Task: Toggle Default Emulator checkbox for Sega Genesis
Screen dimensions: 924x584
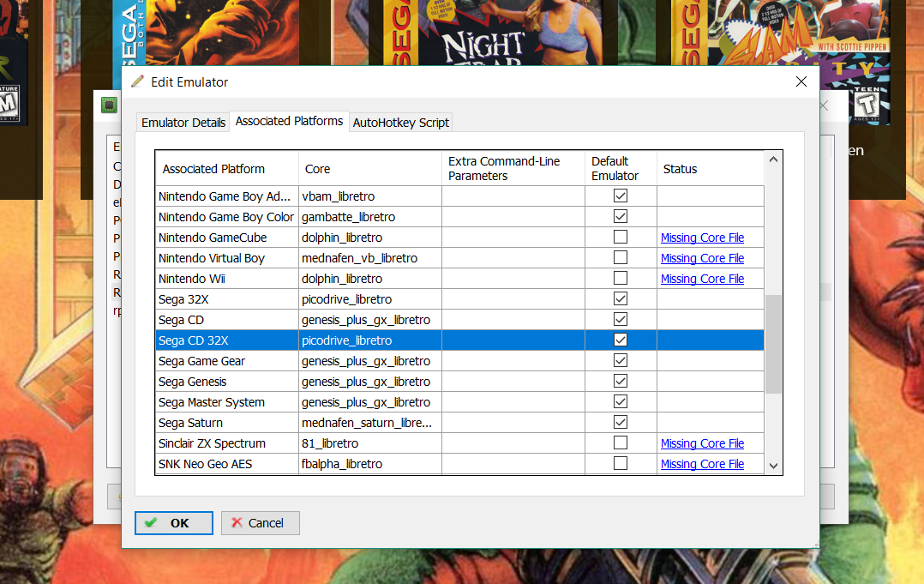Action: [x=620, y=382]
